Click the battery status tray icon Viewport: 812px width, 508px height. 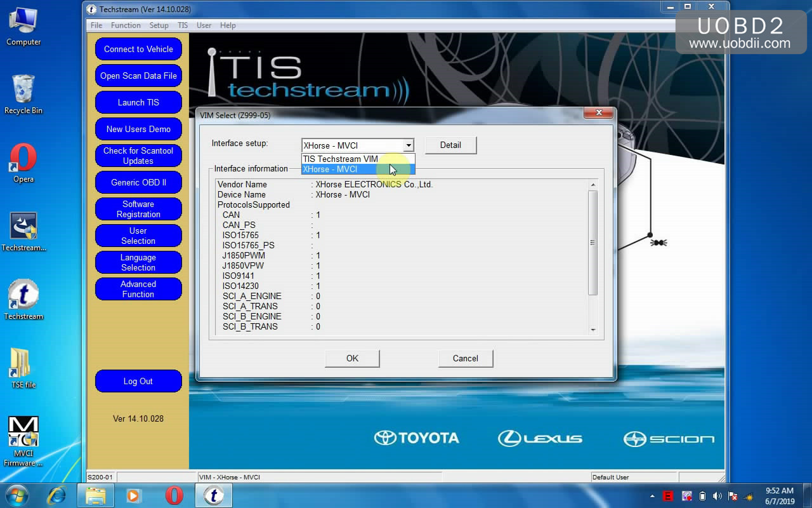tap(702, 496)
